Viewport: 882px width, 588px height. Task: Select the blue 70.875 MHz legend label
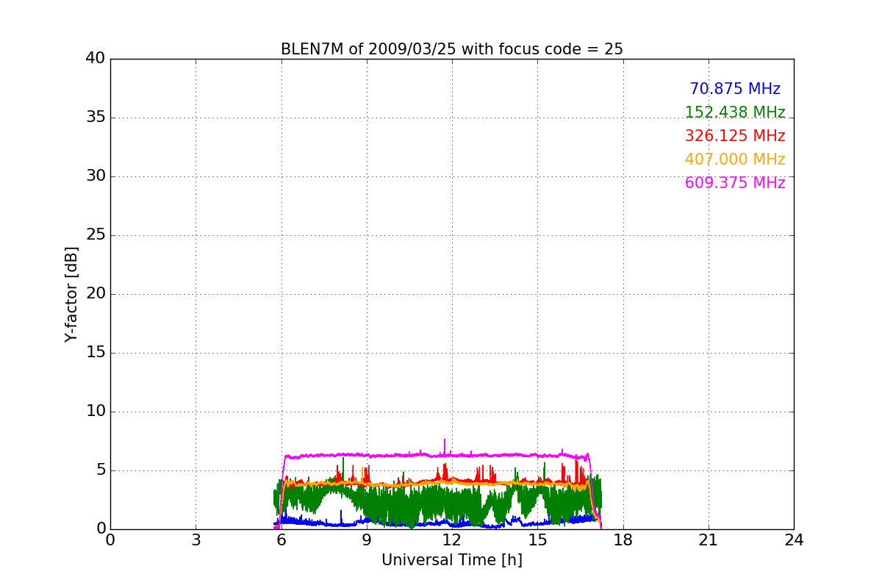point(735,89)
